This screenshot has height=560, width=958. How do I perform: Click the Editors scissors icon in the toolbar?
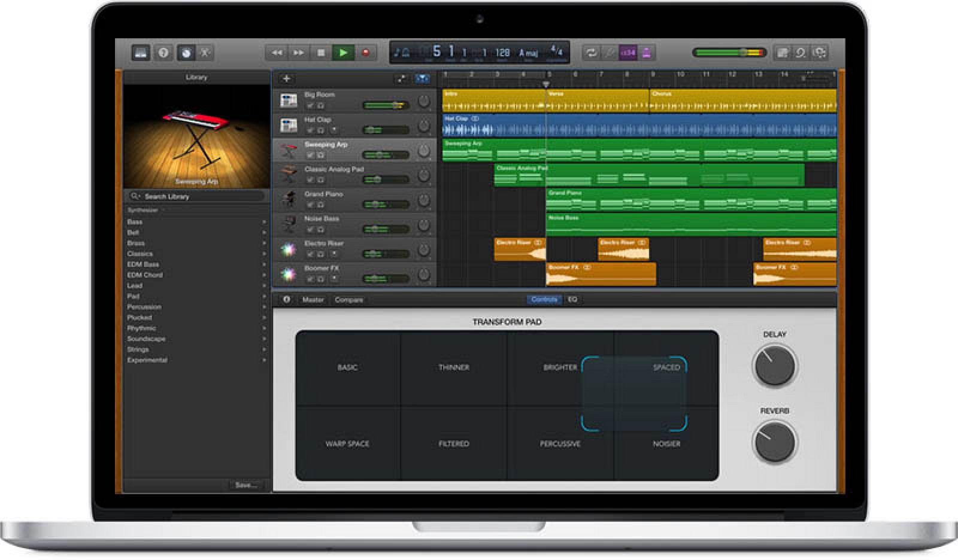click(204, 52)
